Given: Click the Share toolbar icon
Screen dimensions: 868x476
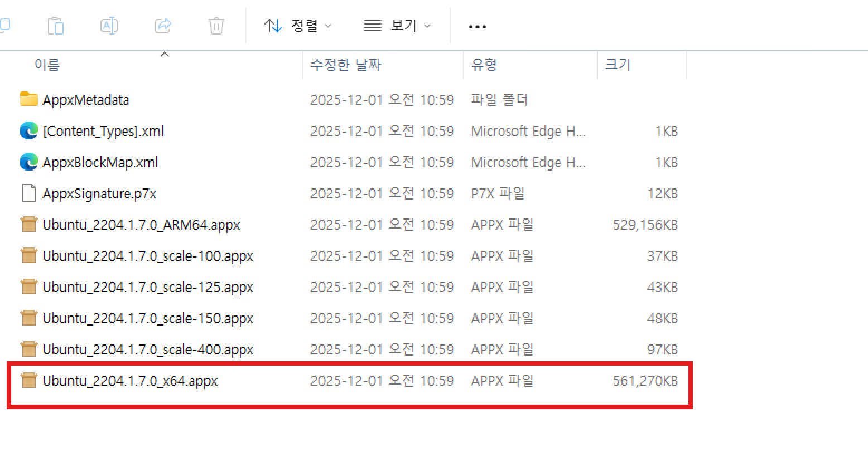Looking at the screenshot, I should pos(163,26).
